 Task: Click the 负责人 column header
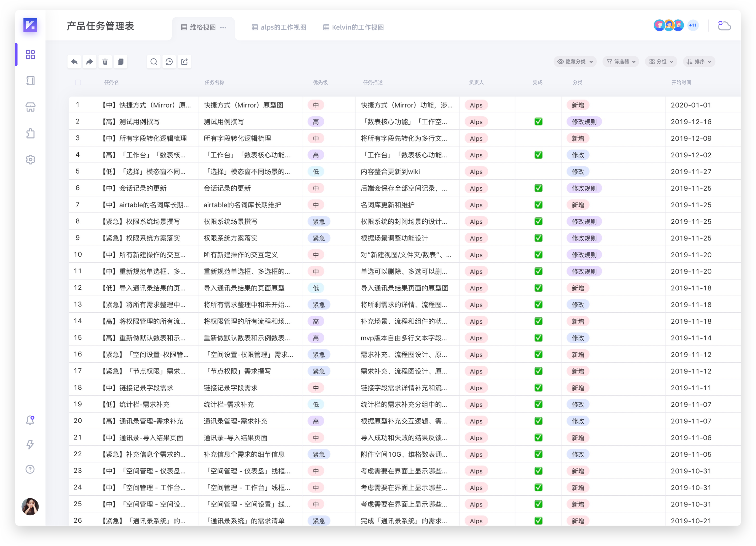coord(476,82)
